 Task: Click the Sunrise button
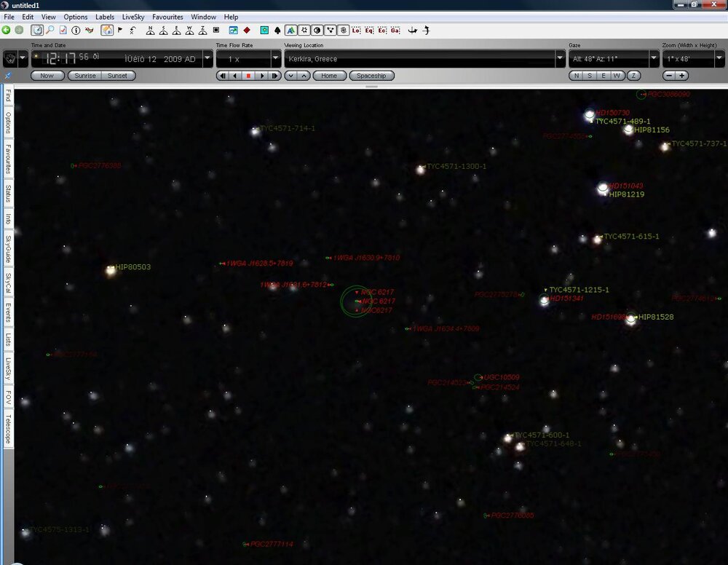click(85, 76)
